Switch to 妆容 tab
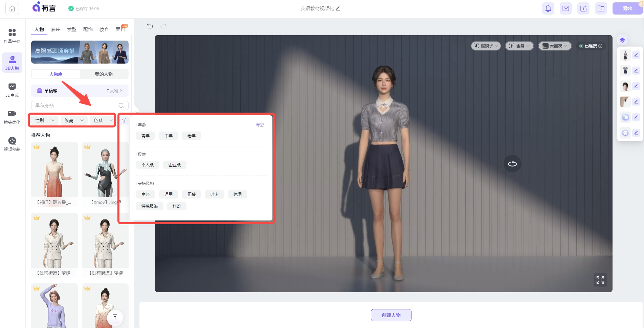 point(104,30)
